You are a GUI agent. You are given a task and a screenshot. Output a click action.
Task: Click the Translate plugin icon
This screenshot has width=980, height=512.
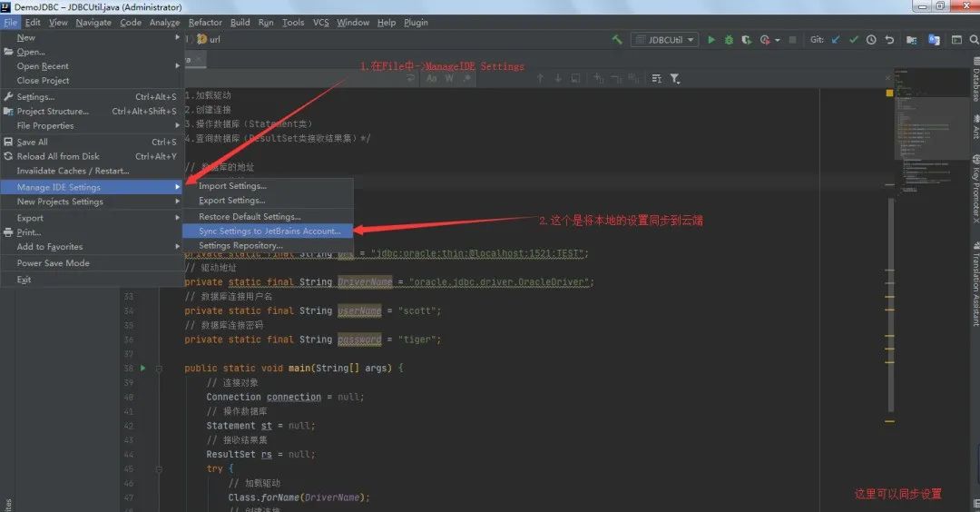point(934,39)
